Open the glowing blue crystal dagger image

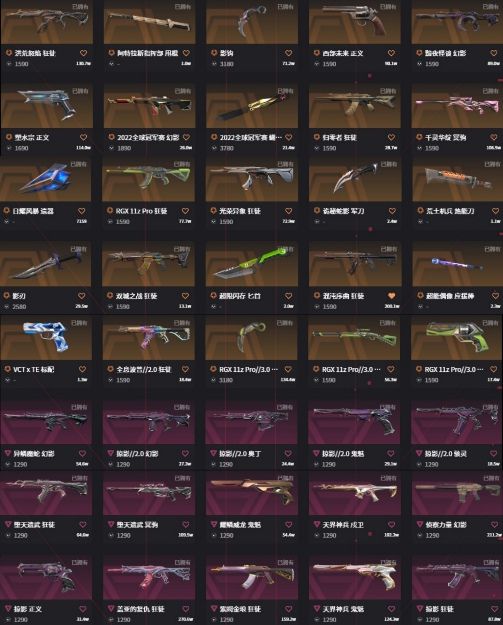pyautogui.click(x=46, y=179)
